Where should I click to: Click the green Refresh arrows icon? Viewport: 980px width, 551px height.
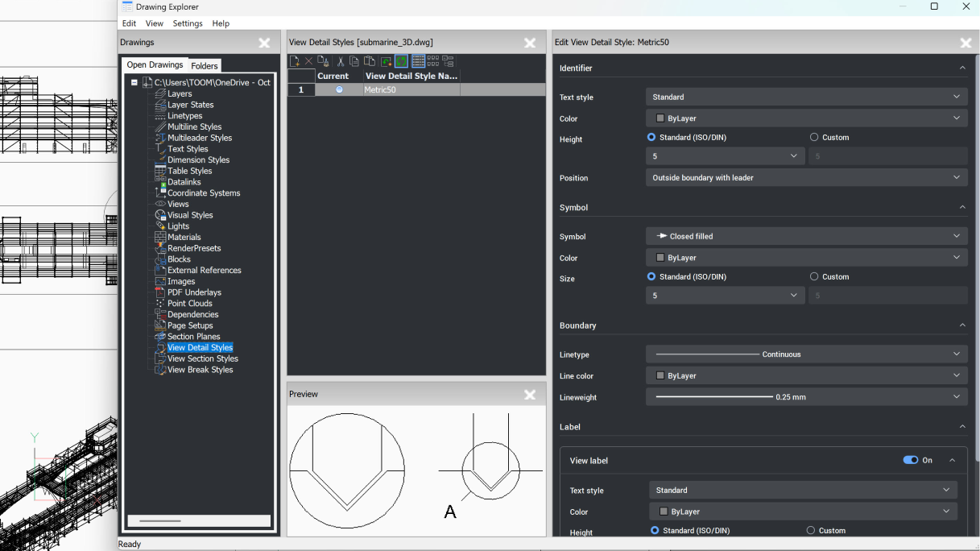tap(401, 61)
